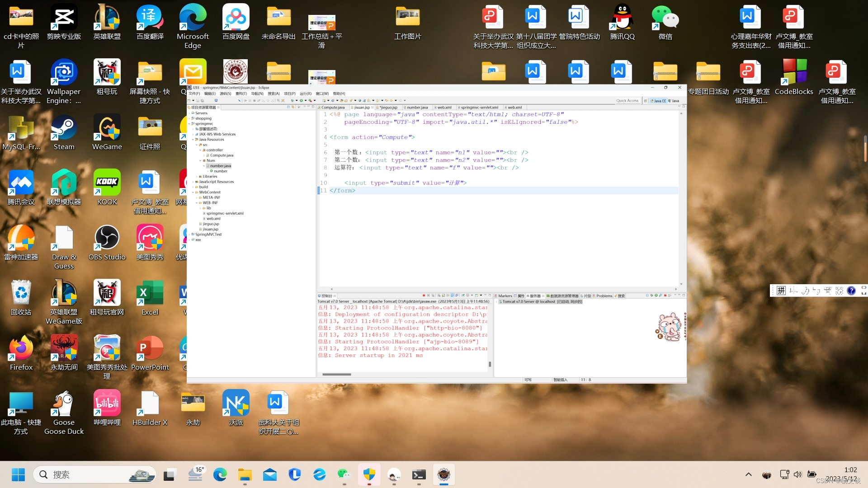The width and height of the screenshot is (868, 488).
Task: Open Tencent QQ (腾讯QQ) desktop icon
Action: coord(623,22)
